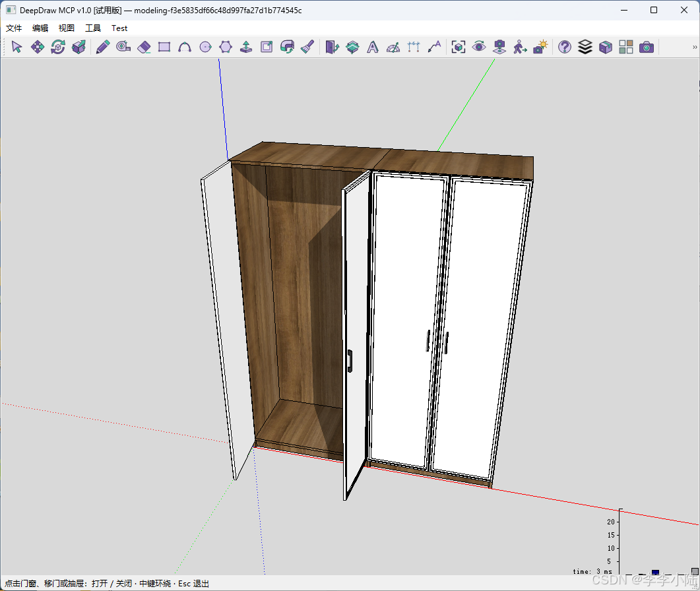The width and height of the screenshot is (700, 591).
Task: Open the stacked Layers panel icon
Action: (585, 47)
